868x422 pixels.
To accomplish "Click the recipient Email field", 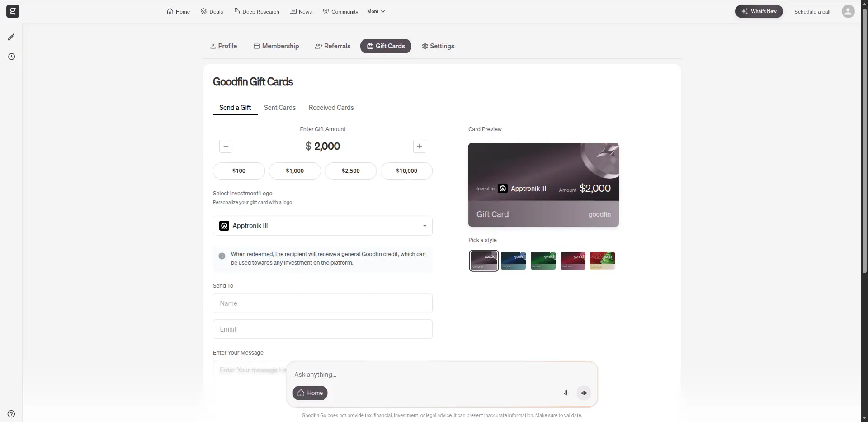I will click(323, 329).
